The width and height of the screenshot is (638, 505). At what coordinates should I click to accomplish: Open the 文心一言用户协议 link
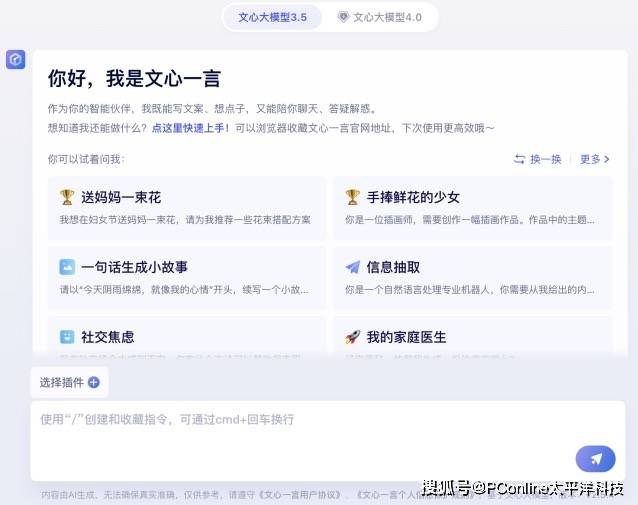point(298,494)
